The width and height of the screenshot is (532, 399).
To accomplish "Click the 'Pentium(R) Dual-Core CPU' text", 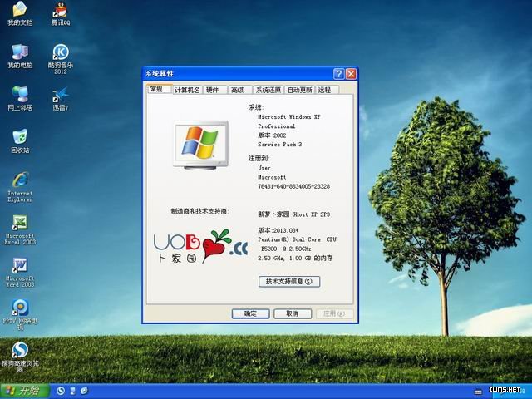I will (297, 239).
